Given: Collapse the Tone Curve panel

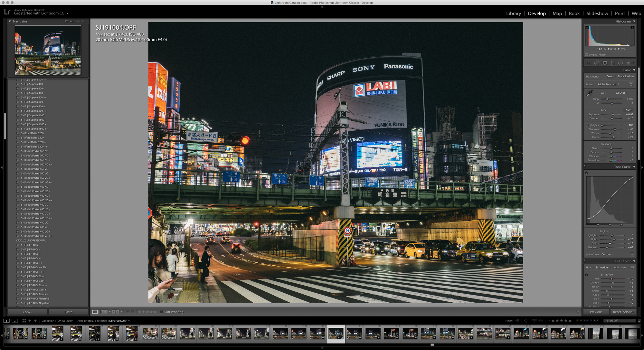Looking at the screenshot, I should [x=634, y=167].
